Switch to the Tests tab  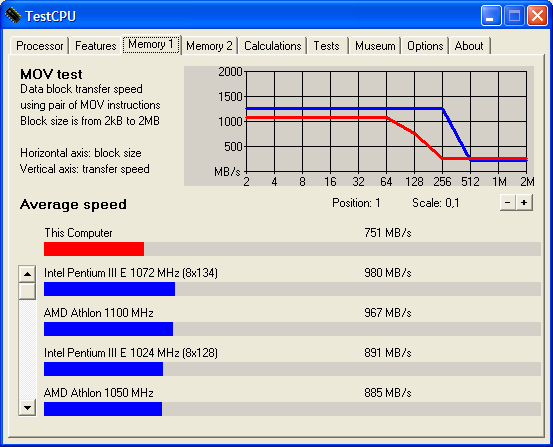[x=327, y=46]
